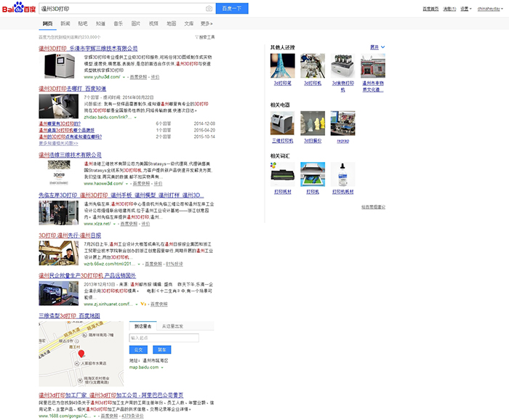Open the 视频 tab
This screenshot has width=509, height=420.
click(153, 23)
